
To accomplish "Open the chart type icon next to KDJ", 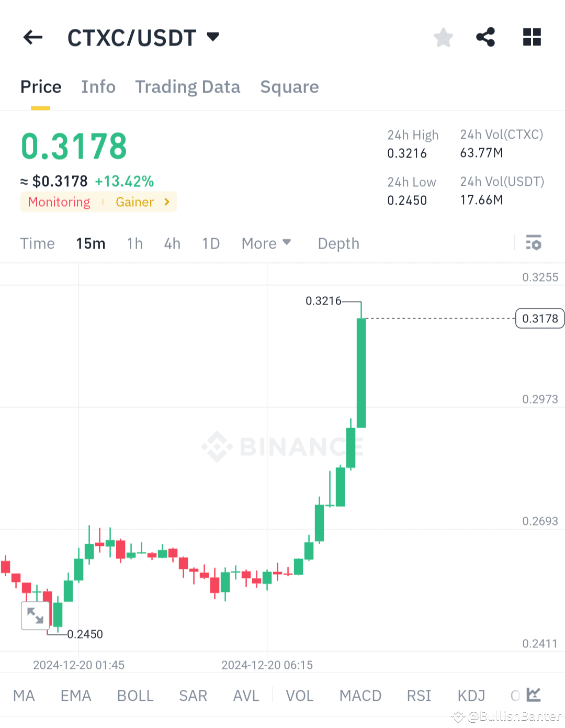I will coord(533,695).
